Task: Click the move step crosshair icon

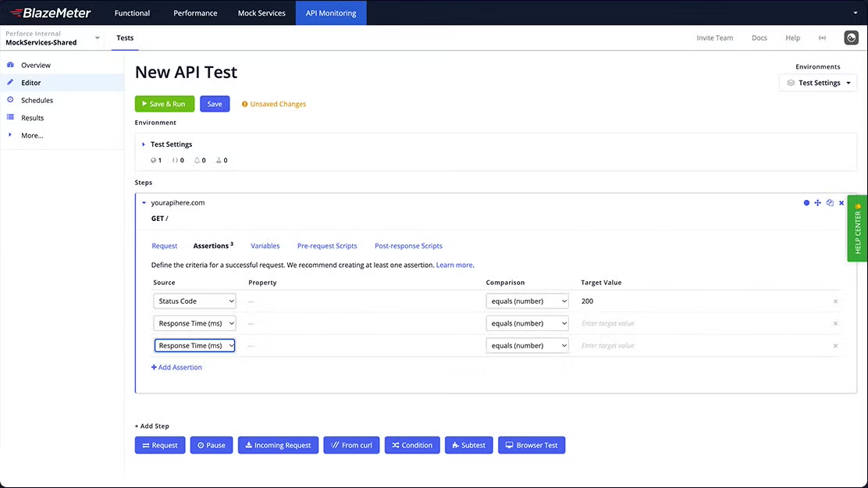Action: (x=818, y=203)
